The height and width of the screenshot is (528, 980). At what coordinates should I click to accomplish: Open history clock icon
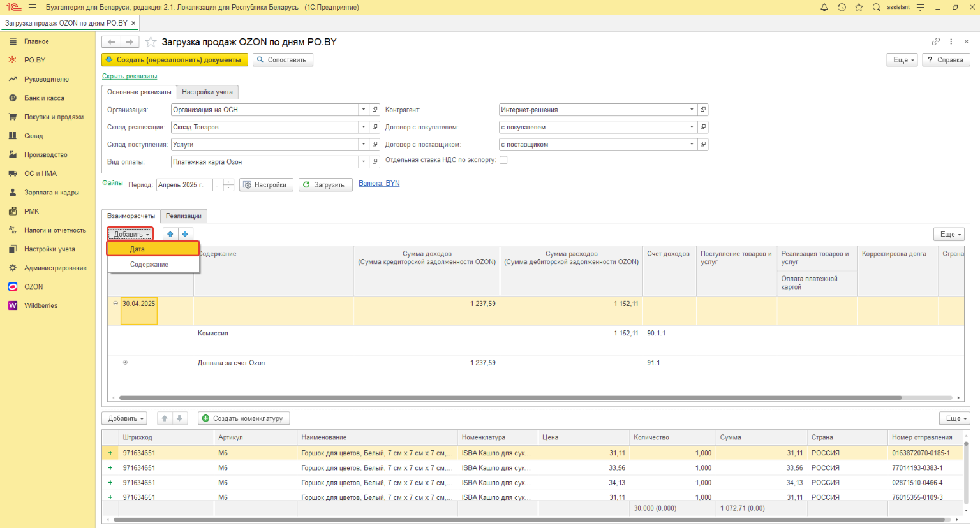[842, 7]
